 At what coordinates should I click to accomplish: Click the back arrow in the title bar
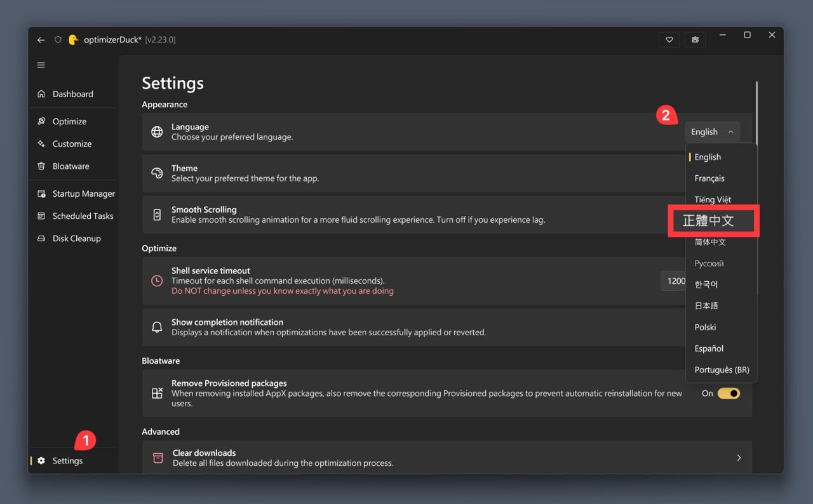41,39
